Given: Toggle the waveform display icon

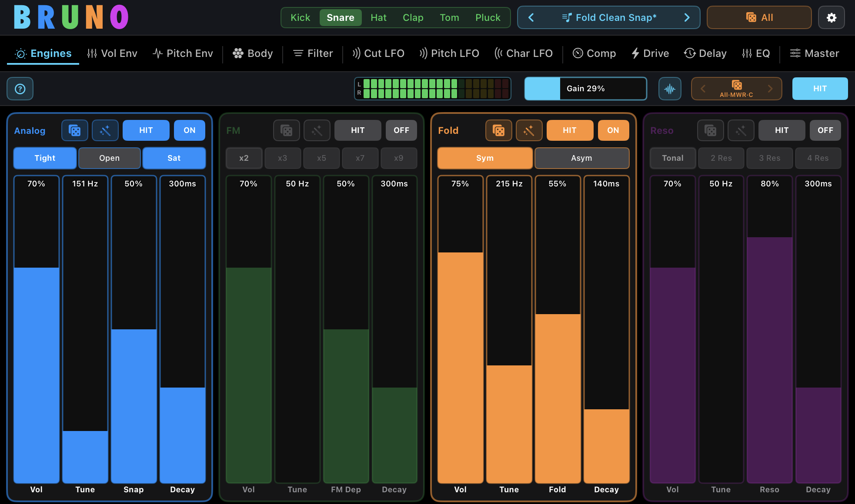Looking at the screenshot, I should click(x=670, y=89).
